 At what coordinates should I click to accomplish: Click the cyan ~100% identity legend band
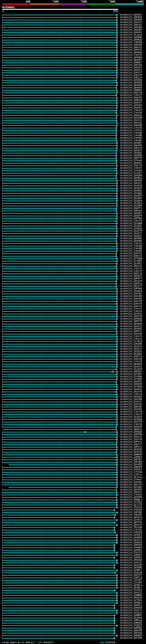[x=130, y=4]
